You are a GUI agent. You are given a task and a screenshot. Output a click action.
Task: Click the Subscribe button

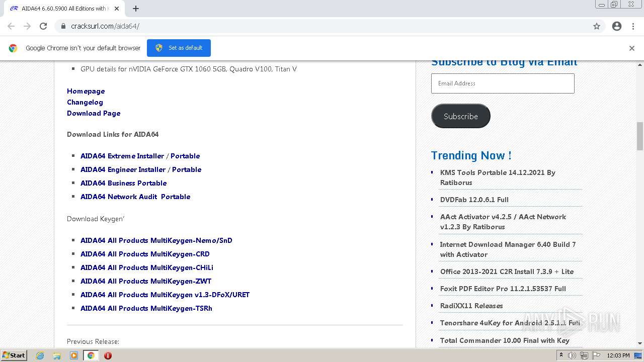[x=460, y=116]
